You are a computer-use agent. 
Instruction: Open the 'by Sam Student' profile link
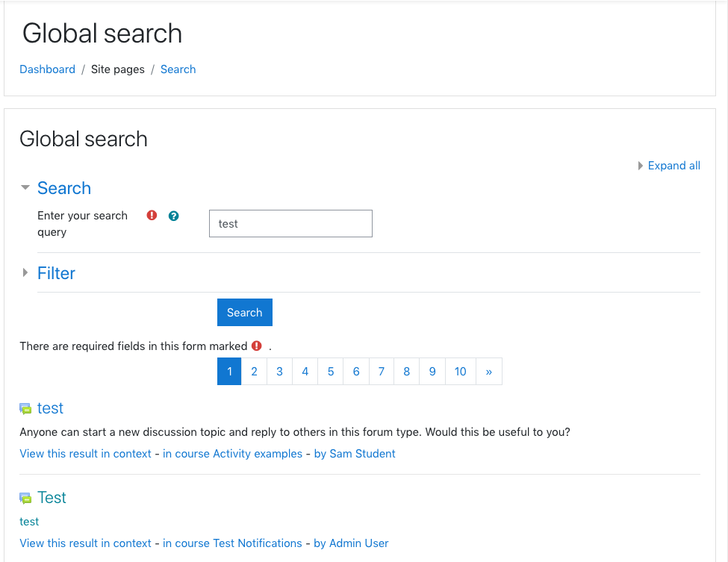355,453
